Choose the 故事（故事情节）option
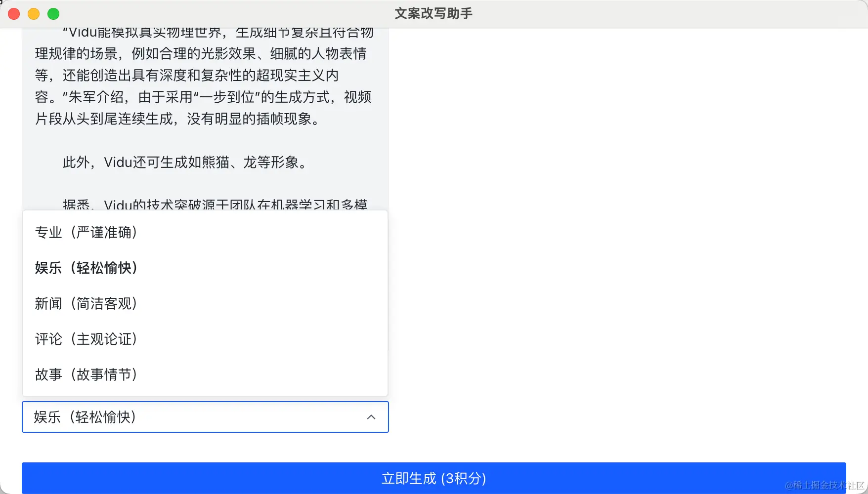Image resolution: width=868 pixels, height=494 pixels. [x=205, y=374]
